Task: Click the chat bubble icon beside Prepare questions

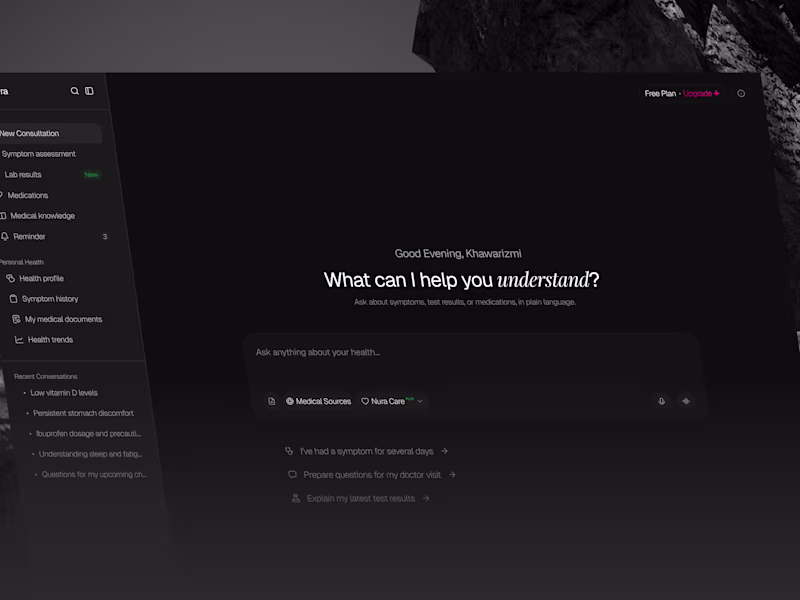Action: tap(292, 474)
